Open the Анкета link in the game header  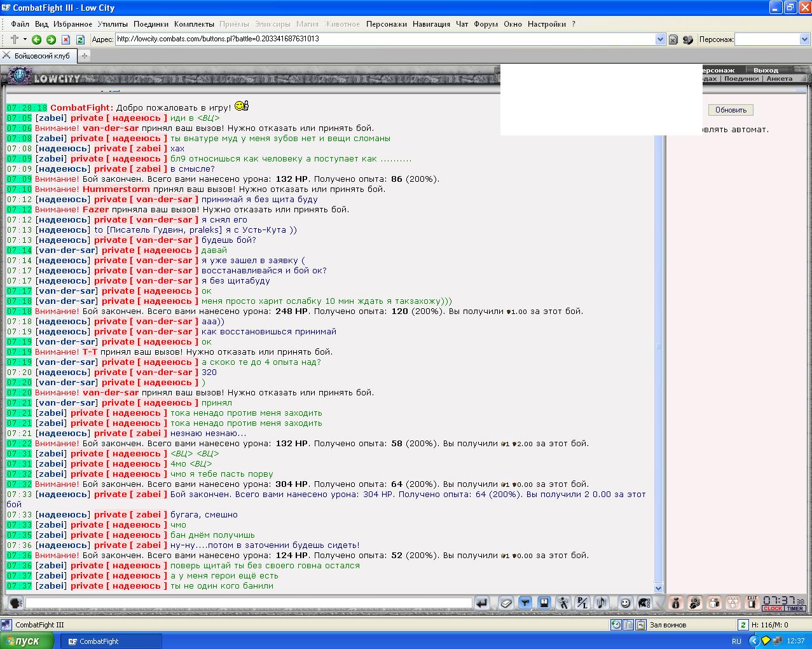pyautogui.click(x=779, y=79)
